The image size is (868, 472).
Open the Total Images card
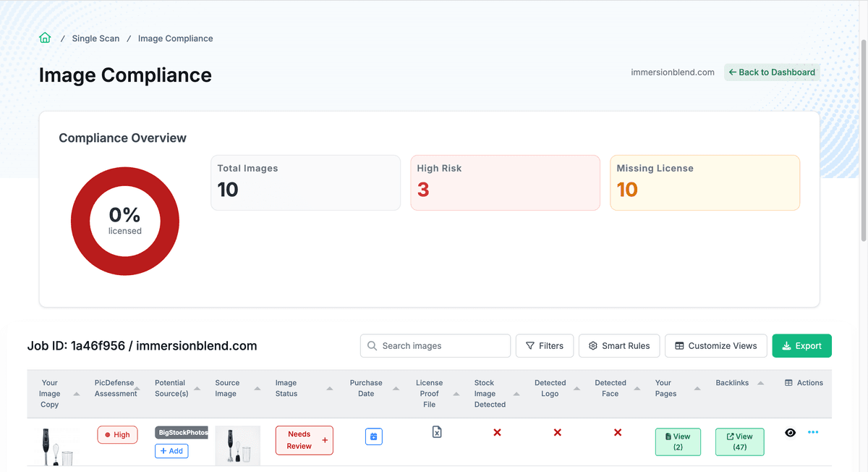coord(305,182)
